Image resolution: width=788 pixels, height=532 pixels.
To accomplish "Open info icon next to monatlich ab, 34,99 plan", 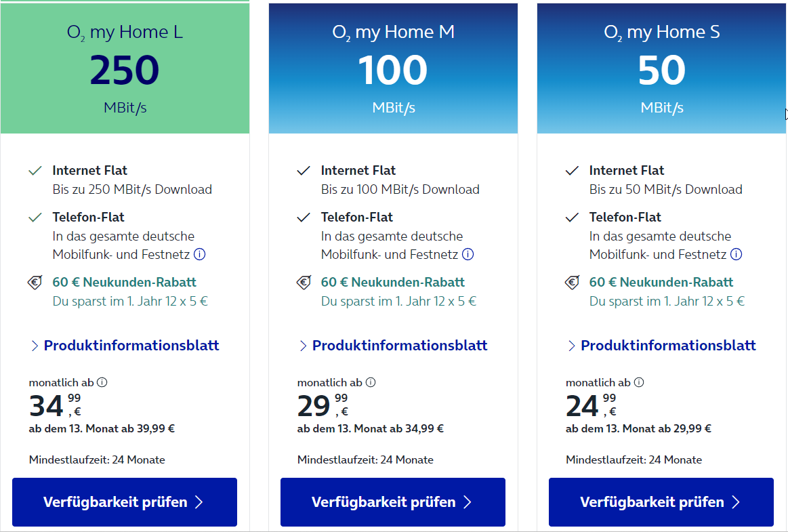I will (x=102, y=383).
